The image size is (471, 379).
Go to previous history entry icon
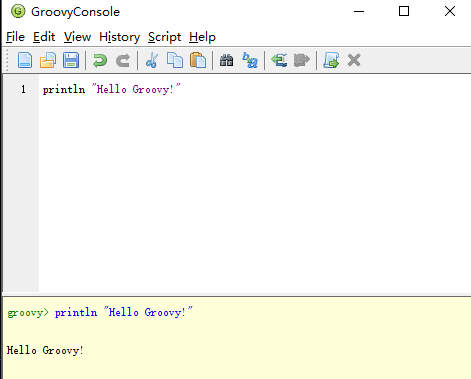[x=279, y=60]
